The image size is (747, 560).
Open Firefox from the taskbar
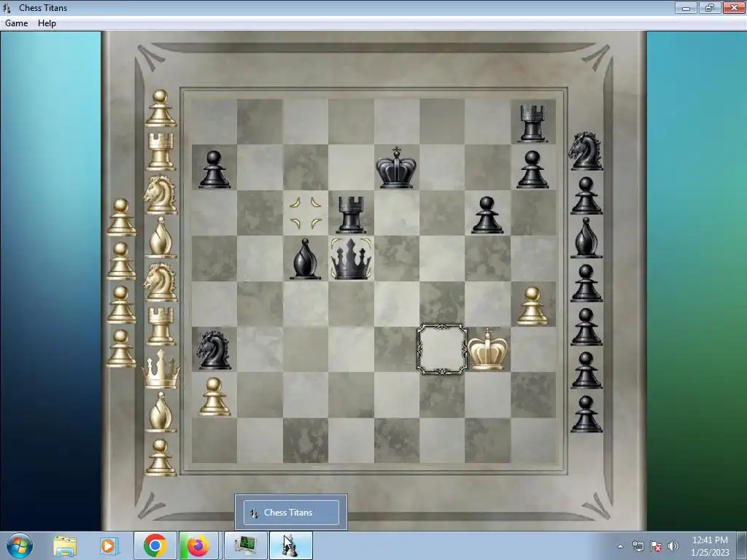[x=198, y=545]
